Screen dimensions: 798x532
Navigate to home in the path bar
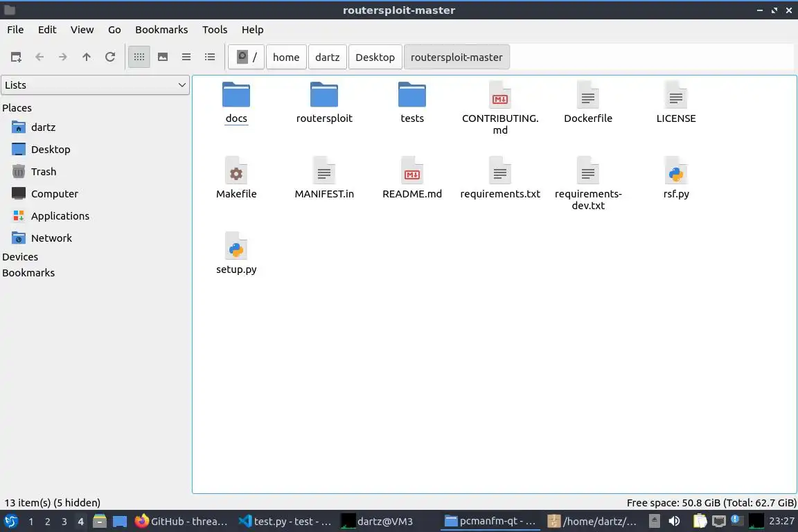[x=286, y=57]
